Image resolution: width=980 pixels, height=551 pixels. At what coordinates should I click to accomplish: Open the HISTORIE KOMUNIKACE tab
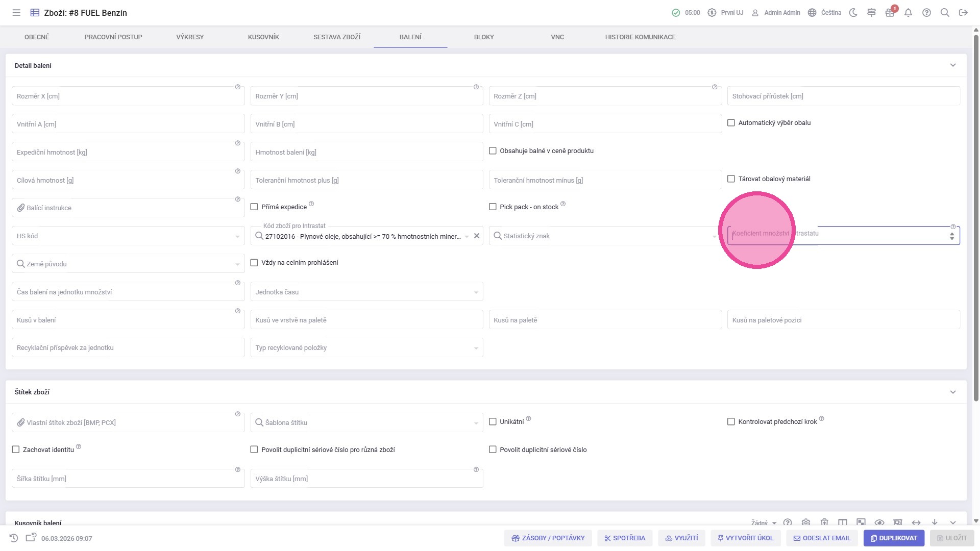point(640,37)
